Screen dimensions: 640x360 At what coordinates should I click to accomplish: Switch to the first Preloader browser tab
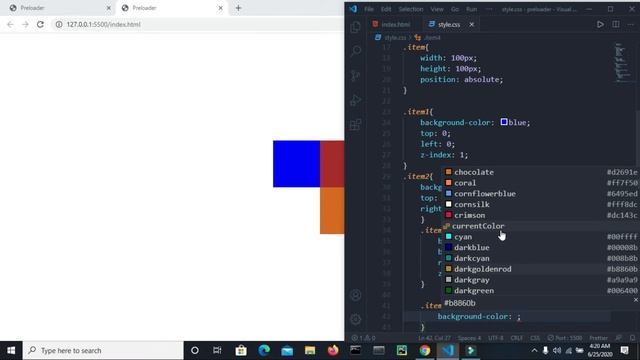click(59, 8)
